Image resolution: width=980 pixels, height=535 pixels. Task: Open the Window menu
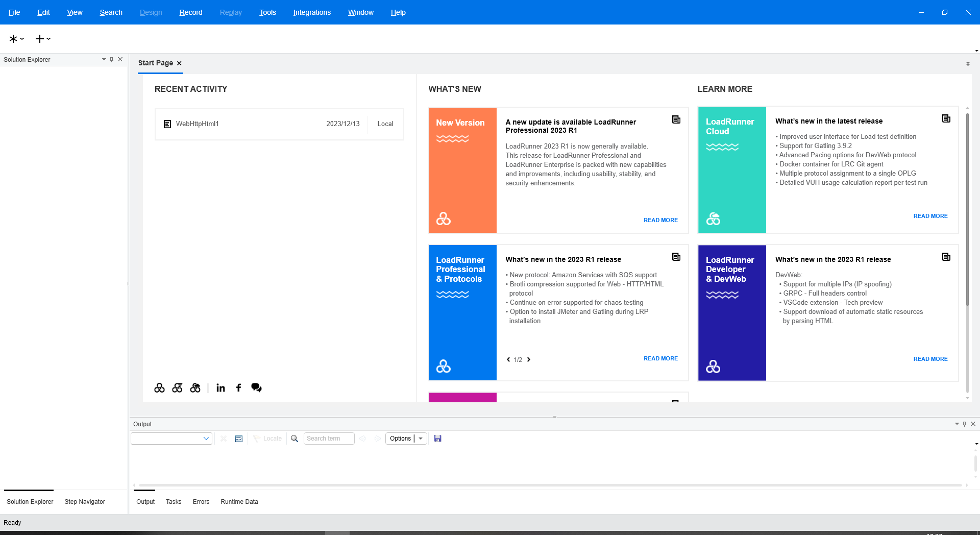tap(361, 12)
